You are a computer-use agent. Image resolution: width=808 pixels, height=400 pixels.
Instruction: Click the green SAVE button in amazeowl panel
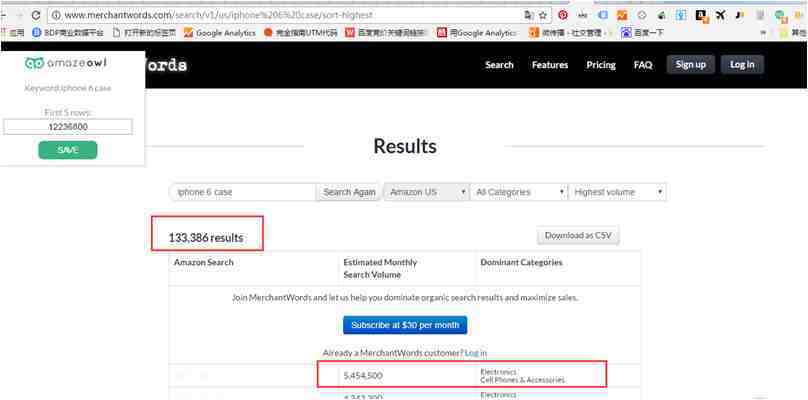pos(68,150)
